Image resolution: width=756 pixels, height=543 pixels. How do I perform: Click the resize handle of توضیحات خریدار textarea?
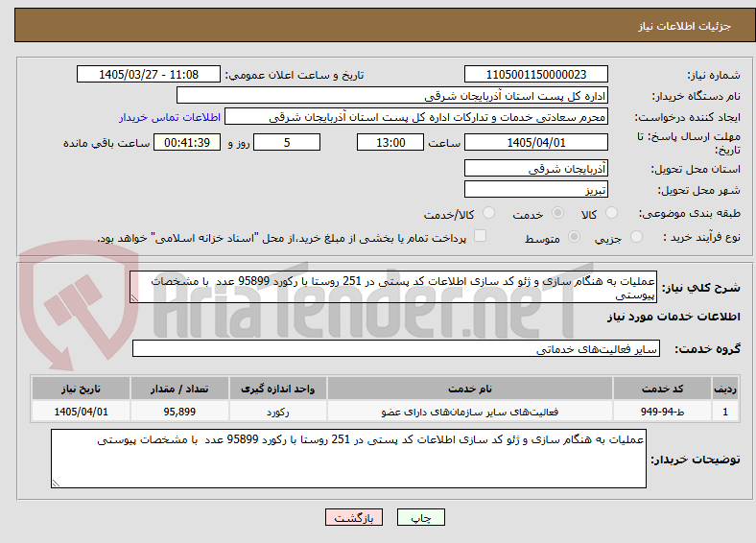tap(56, 483)
